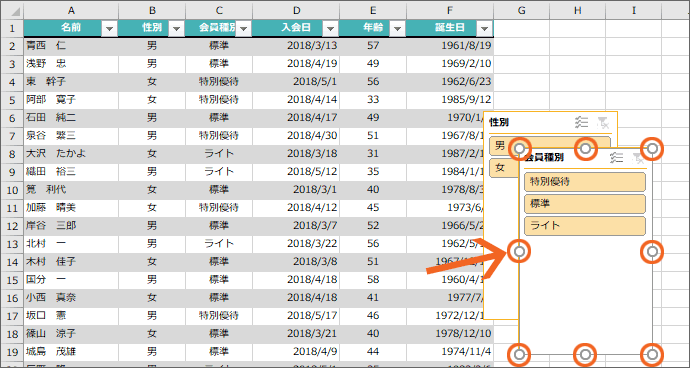
Task: Select the 会員種別 slicer by its title
Action: pyautogui.click(x=544, y=158)
